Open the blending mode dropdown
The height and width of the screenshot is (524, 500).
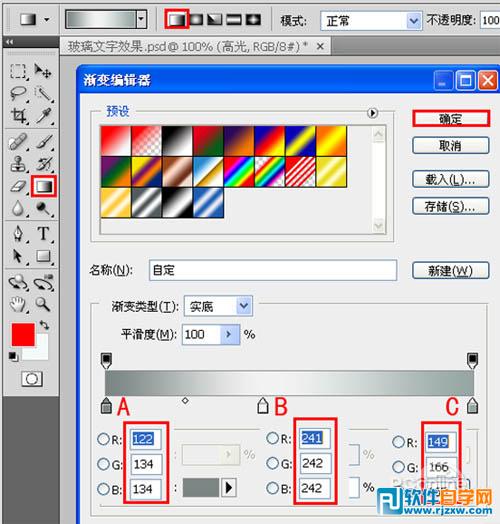[413, 21]
